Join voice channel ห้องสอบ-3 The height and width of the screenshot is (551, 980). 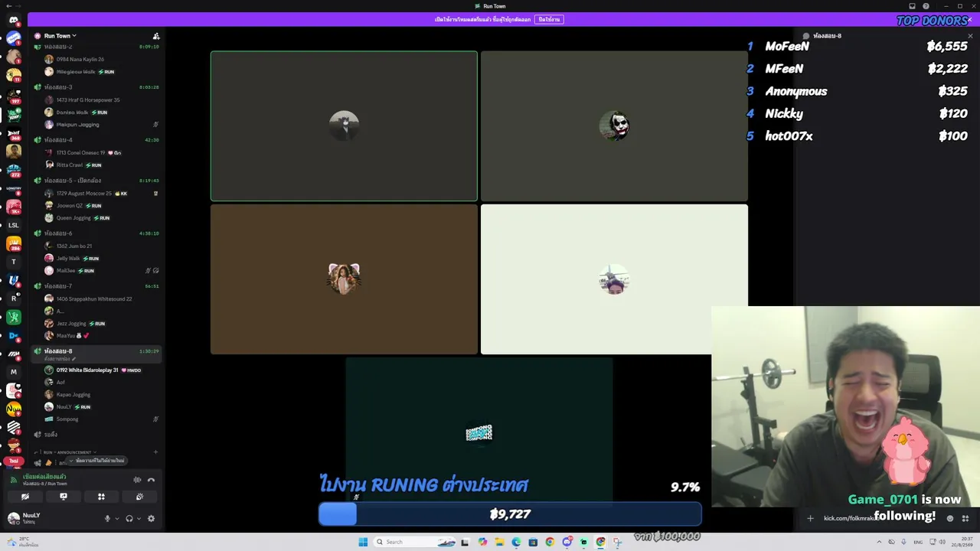tap(96, 87)
